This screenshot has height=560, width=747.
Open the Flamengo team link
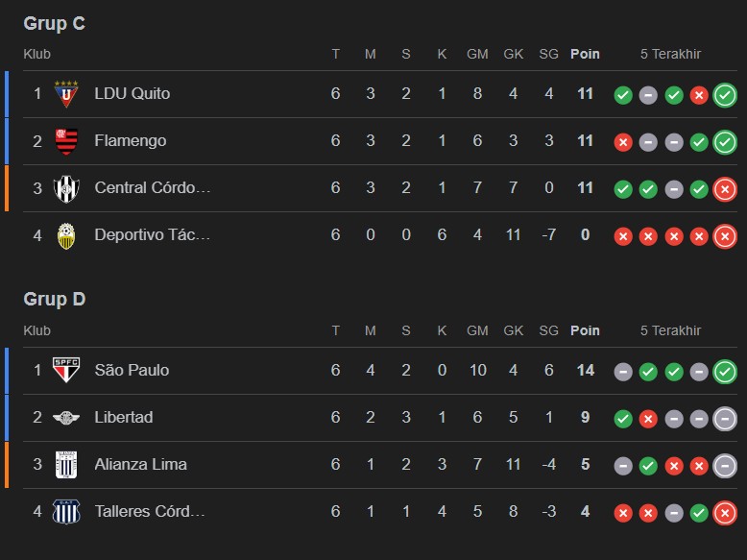pyautogui.click(x=130, y=141)
